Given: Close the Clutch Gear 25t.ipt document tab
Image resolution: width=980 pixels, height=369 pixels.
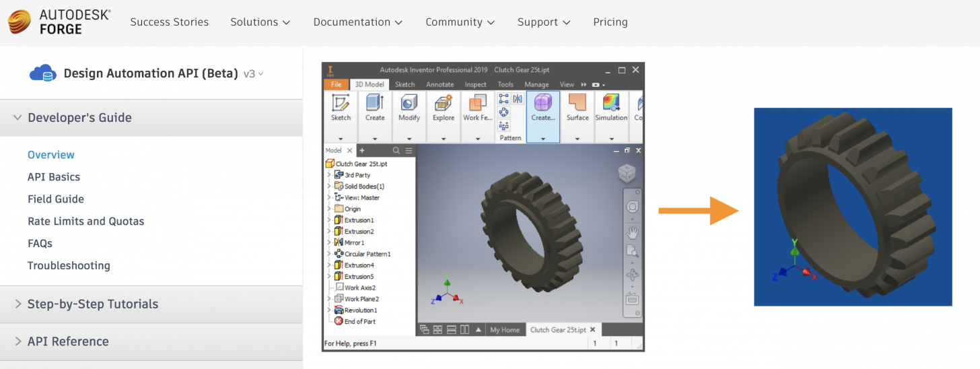Looking at the screenshot, I should coord(593,330).
